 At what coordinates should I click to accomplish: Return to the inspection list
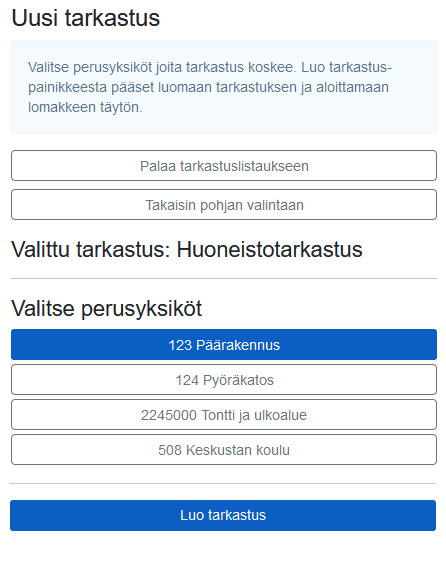[x=224, y=165]
